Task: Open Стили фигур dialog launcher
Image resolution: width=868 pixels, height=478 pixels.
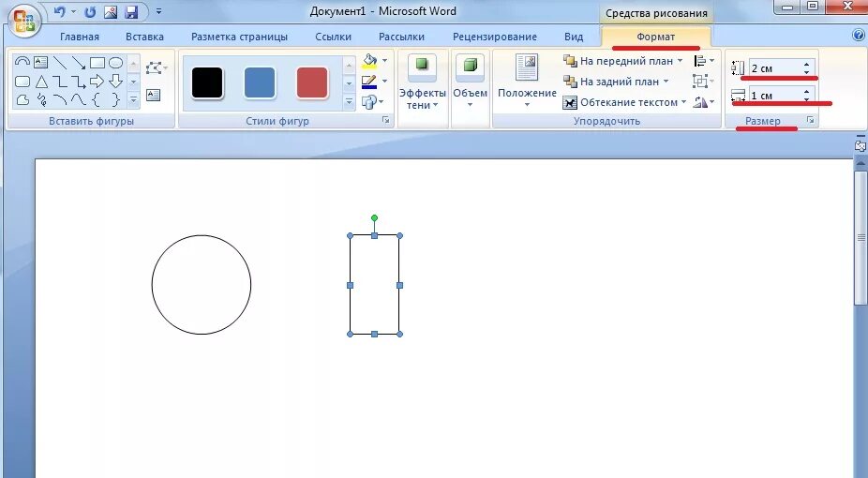Action: pos(386,120)
